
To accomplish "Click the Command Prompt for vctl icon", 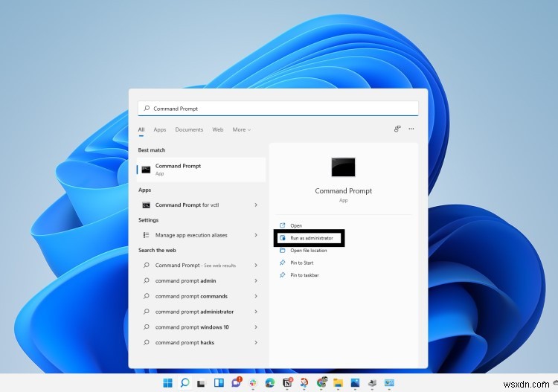I will point(147,205).
